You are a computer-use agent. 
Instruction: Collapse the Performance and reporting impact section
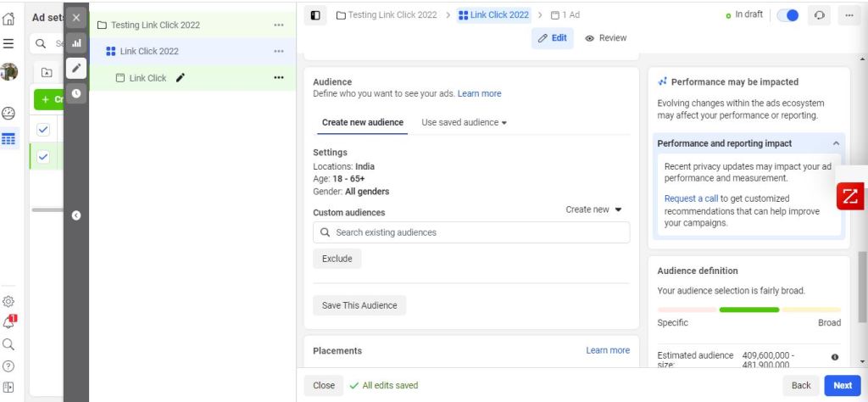[x=836, y=144]
